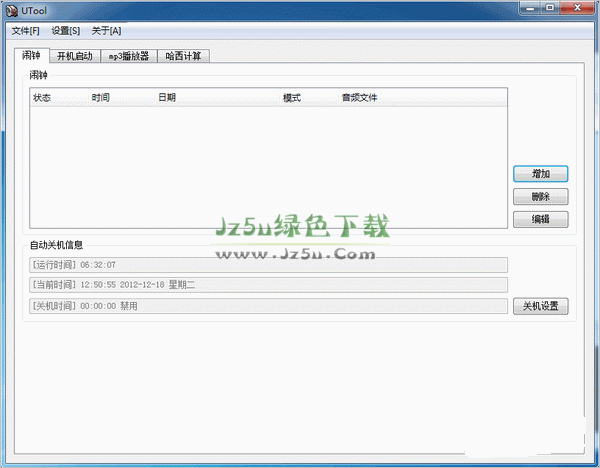Switch to the 闹钟 tab

(32, 55)
